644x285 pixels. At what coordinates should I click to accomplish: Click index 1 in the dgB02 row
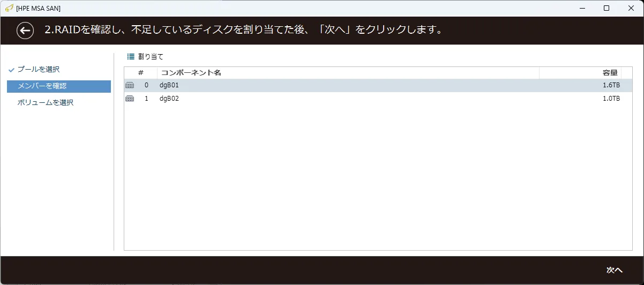pyautogui.click(x=146, y=99)
